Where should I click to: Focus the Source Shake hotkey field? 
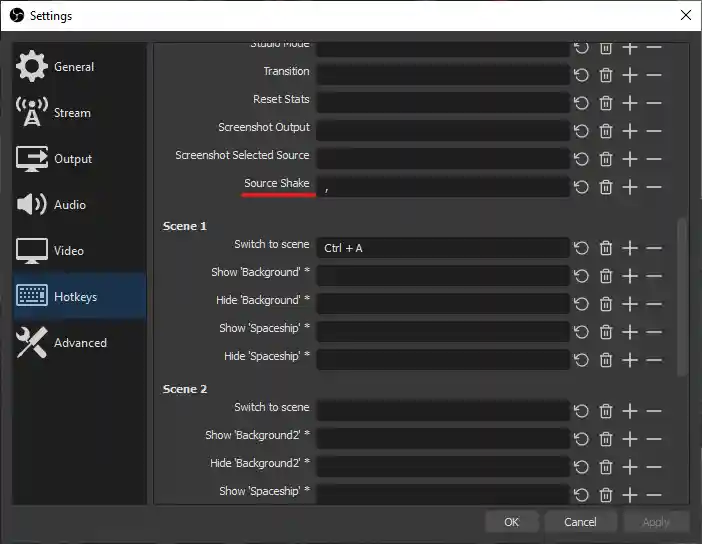pos(443,187)
